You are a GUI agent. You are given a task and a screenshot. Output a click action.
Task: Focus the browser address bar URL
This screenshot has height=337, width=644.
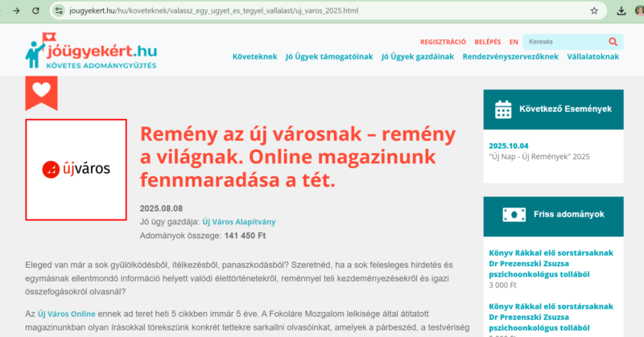pyautogui.click(x=213, y=10)
